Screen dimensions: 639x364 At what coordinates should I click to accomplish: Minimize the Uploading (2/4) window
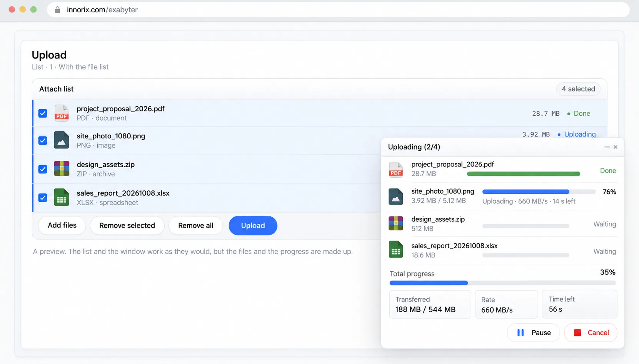(607, 147)
